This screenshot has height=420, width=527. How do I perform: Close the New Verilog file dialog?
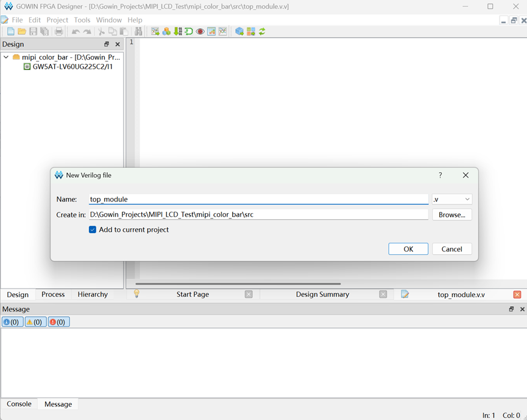click(465, 175)
